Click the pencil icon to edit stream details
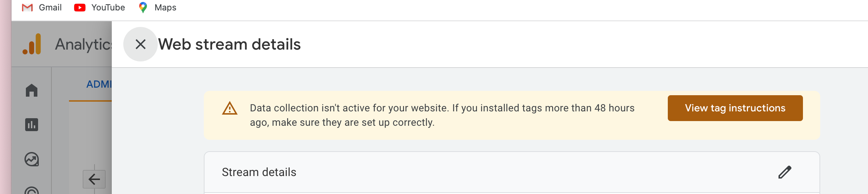The height and width of the screenshot is (194, 868). click(785, 172)
